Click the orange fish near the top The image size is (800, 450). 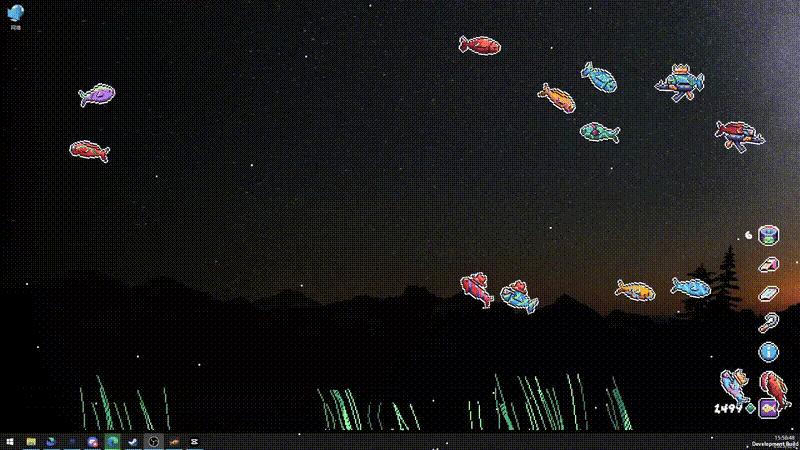[557, 96]
